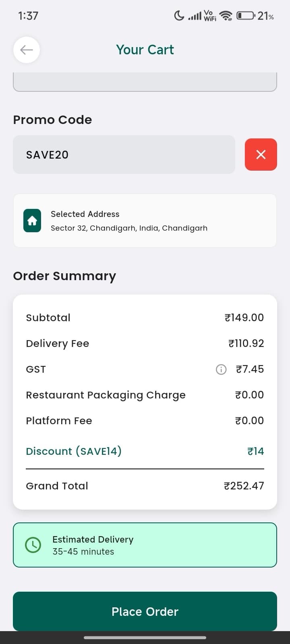
Task: Tap the battery icon in status bar
Action: point(245,16)
